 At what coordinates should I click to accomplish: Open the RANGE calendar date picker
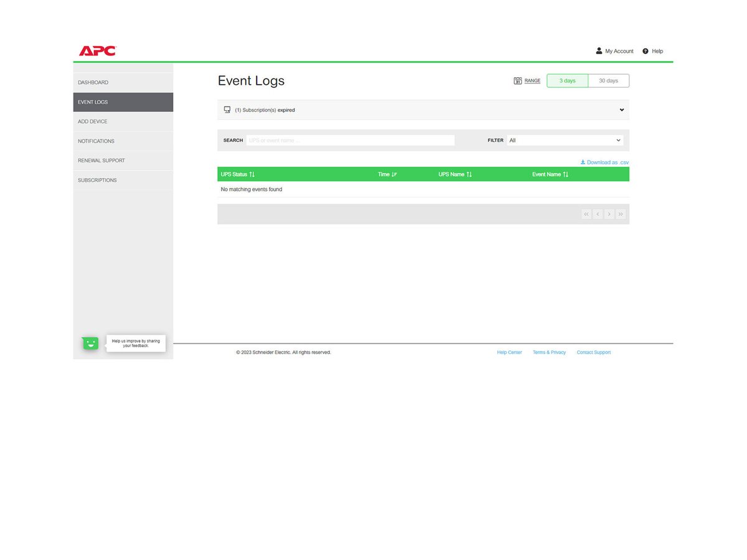pos(527,80)
